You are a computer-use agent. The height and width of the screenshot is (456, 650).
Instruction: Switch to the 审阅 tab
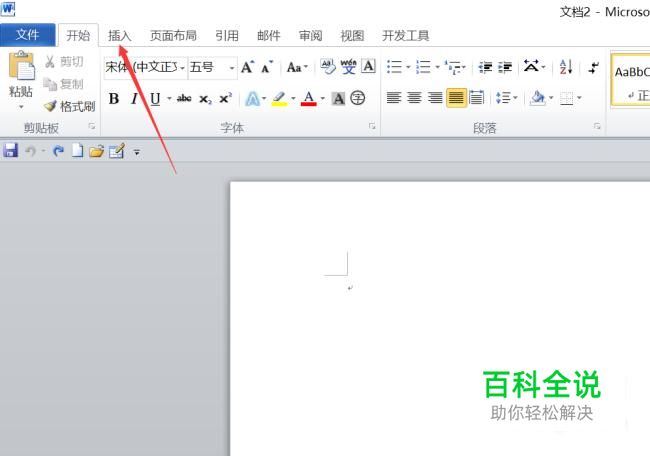tap(310, 36)
